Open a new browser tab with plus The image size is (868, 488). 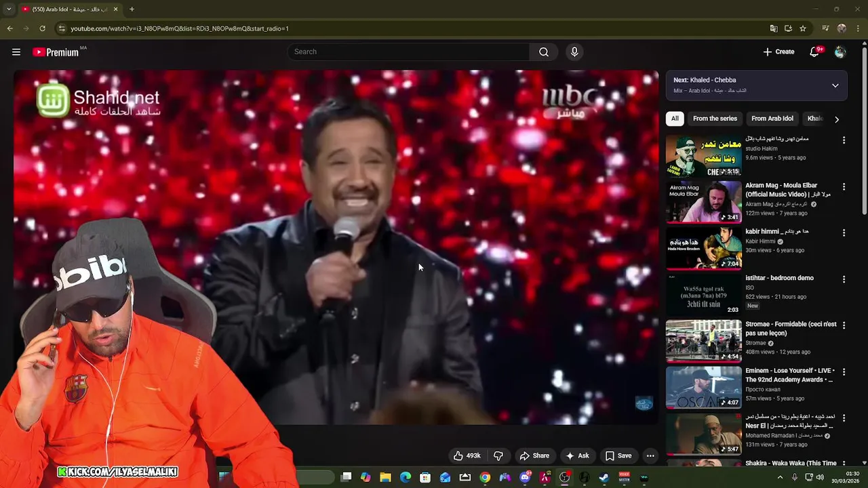click(132, 9)
